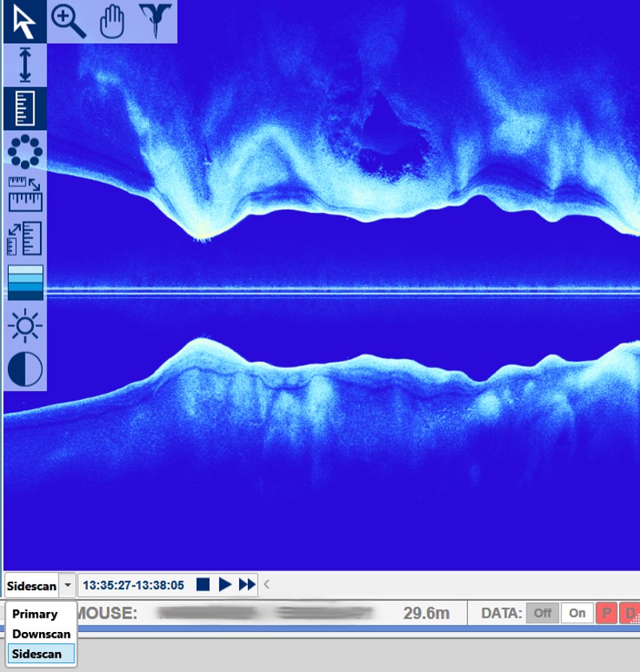Play the sonar recording
640x672 pixels.
pos(225,586)
